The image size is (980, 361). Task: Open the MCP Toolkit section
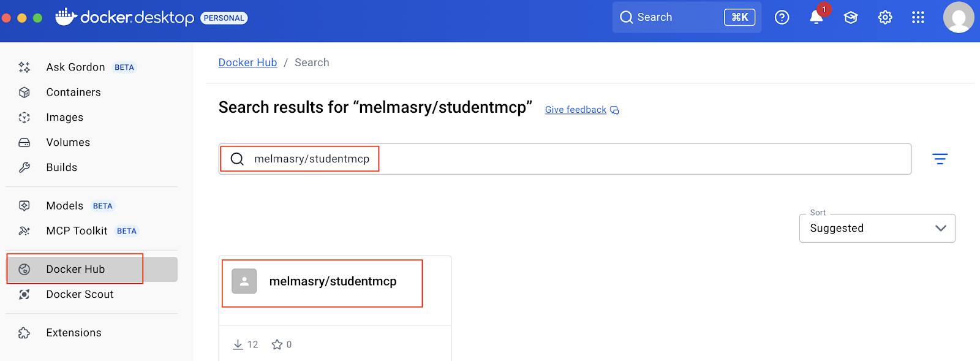tap(77, 230)
